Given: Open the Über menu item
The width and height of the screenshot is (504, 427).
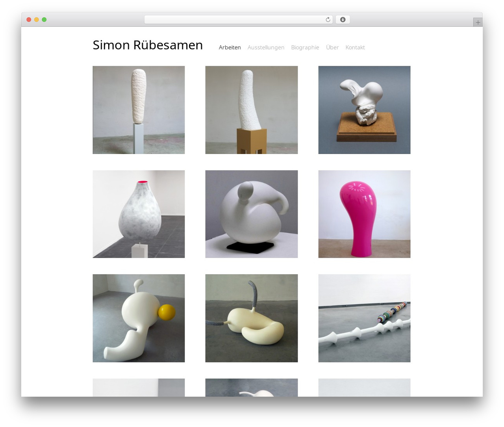Looking at the screenshot, I should 332,47.
